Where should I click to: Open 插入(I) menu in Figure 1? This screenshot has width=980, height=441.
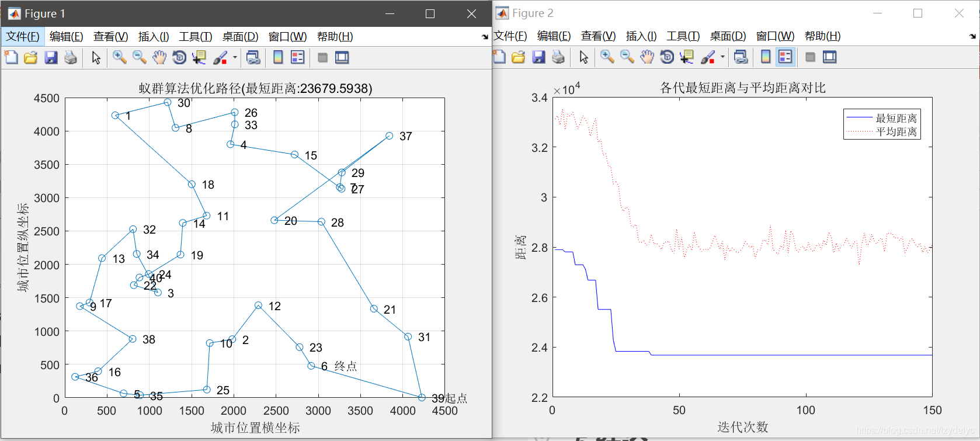154,36
